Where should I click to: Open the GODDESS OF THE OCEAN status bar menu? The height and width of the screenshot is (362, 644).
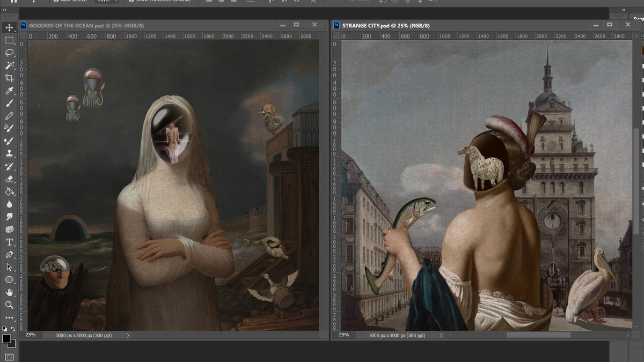[x=128, y=335]
